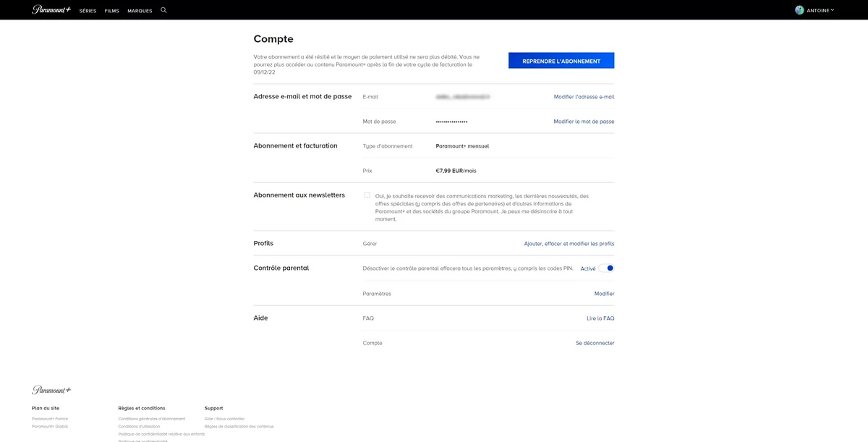Open Ajouter, effacer et modifier les profils
Image resolution: width=868 pixels, height=442 pixels.
(569, 244)
